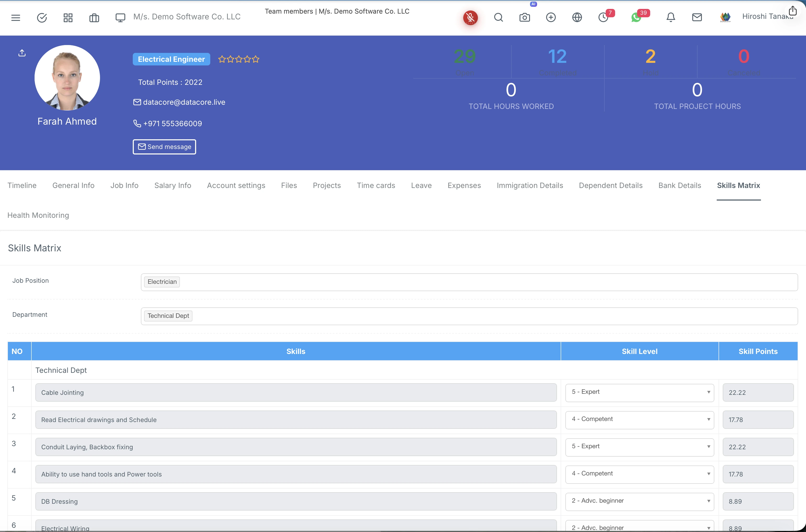Open the Expenses tab
This screenshot has height=532, width=806.
[x=464, y=186]
